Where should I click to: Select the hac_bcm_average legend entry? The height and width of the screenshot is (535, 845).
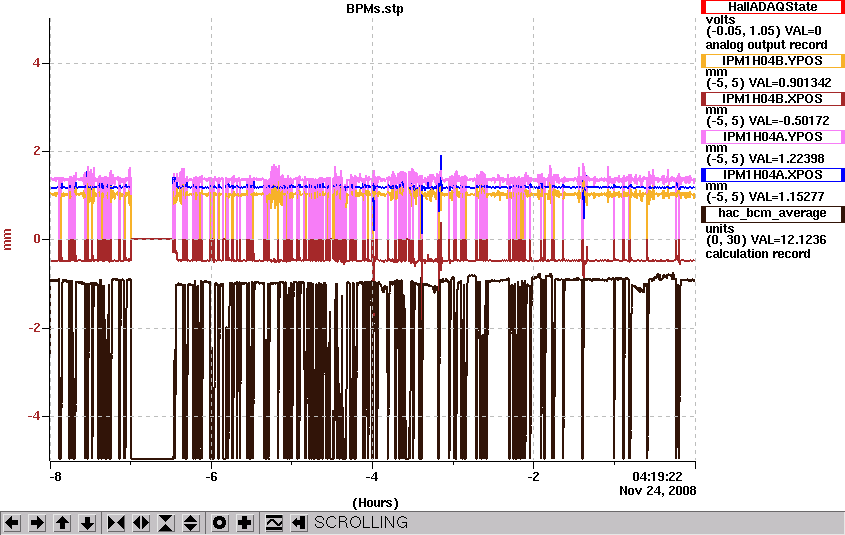tap(772, 213)
